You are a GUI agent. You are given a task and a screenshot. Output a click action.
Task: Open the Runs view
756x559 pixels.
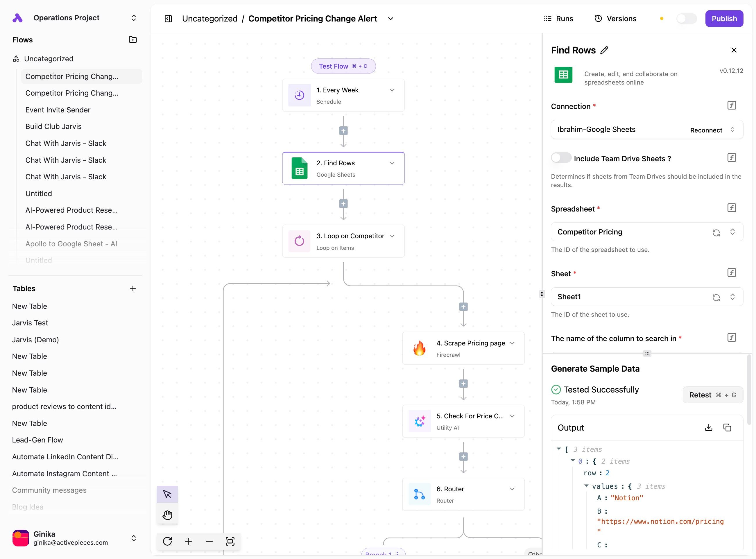coord(559,19)
